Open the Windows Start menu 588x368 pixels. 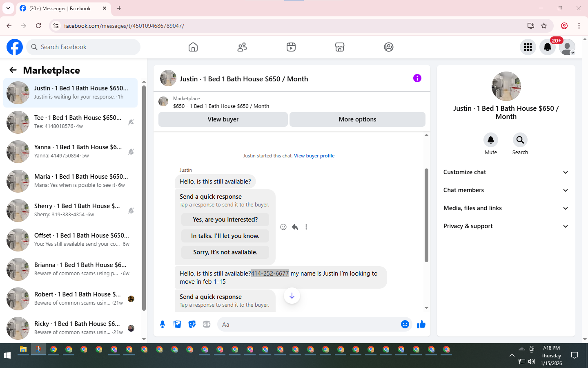click(7, 355)
